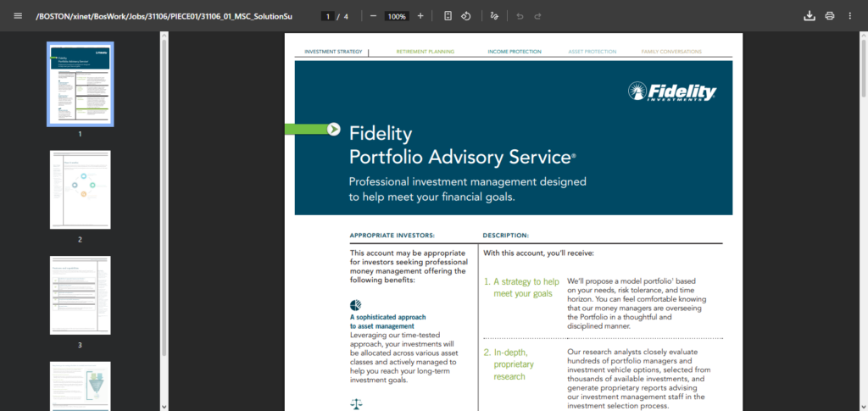Click the Income Protection tab heading
The image size is (868, 411).
(x=515, y=52)
